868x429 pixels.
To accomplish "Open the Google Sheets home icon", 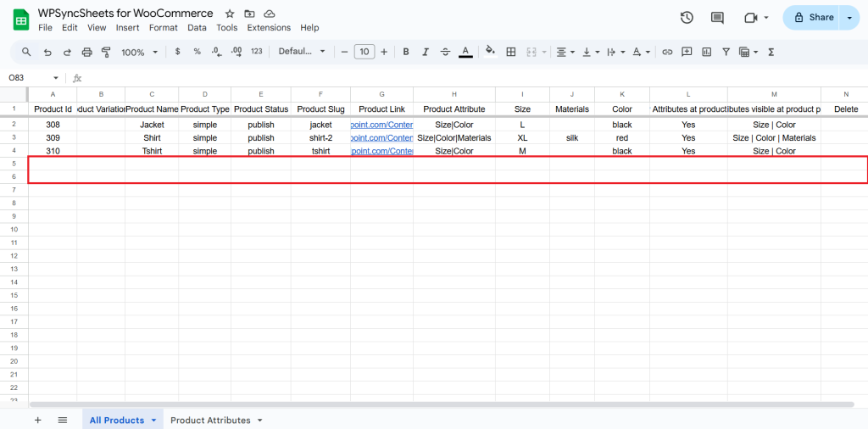I will [21, 20].
